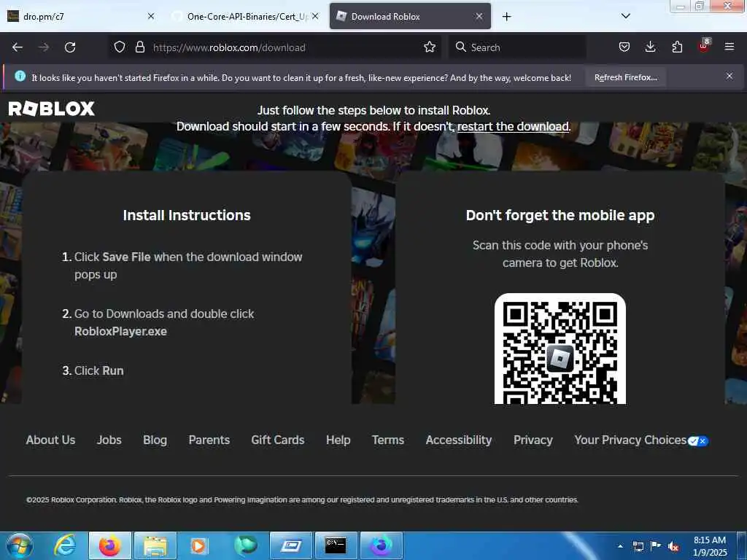Dismiss the Firefox notification bar
The height and width of the screenshot is (560, 747).
pyautogui.click(x=729, y=76)
